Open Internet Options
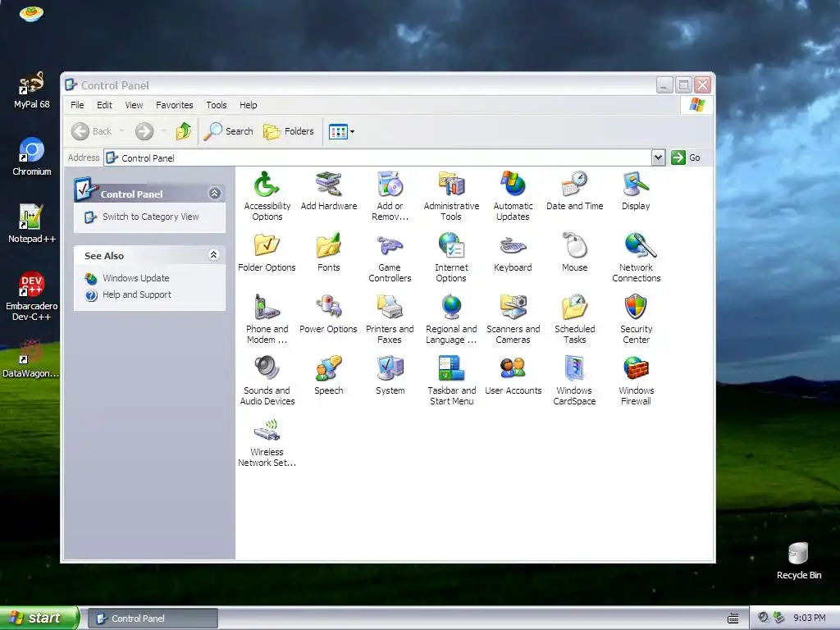 click(451, 257)
